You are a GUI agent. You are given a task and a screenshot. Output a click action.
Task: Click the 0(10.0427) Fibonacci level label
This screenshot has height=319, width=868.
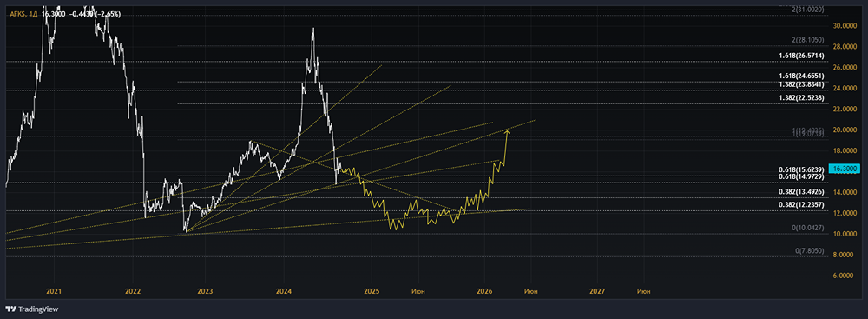pyautogui.click(x=808, y=229)
